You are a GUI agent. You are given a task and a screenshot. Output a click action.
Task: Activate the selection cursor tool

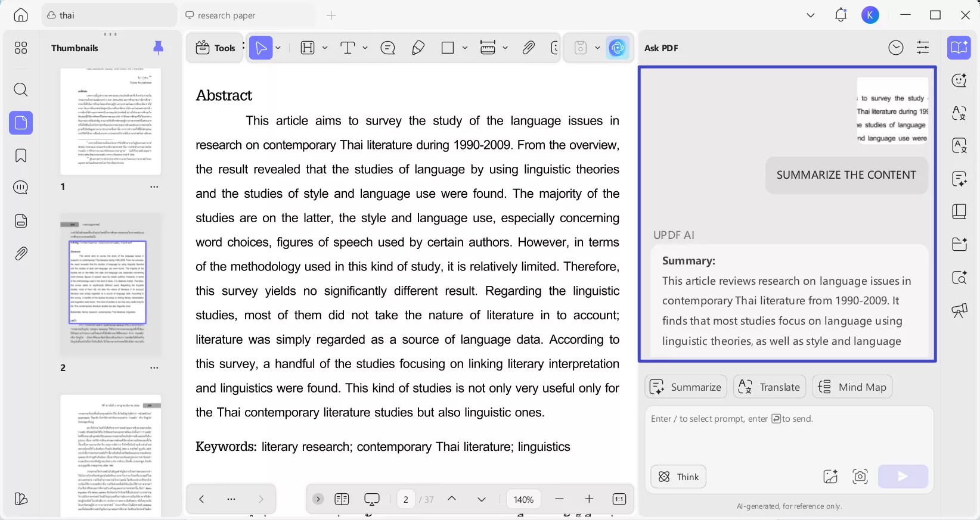261,48
